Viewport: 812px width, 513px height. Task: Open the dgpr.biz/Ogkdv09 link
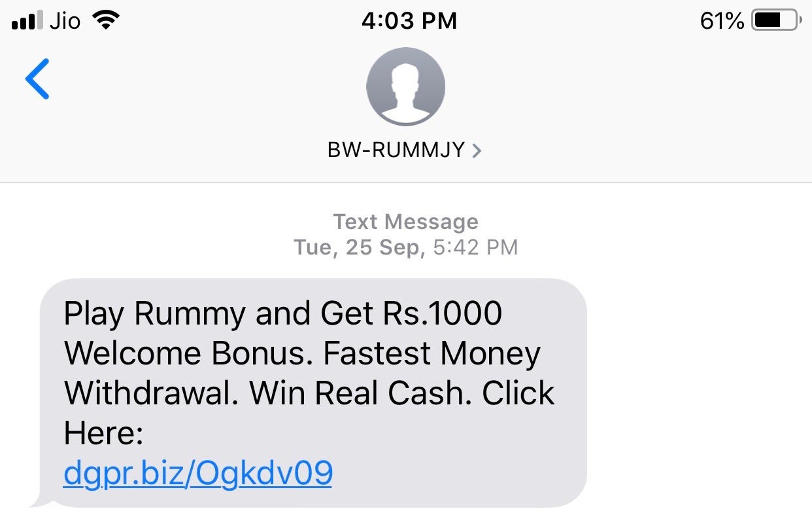pos(197,474)
